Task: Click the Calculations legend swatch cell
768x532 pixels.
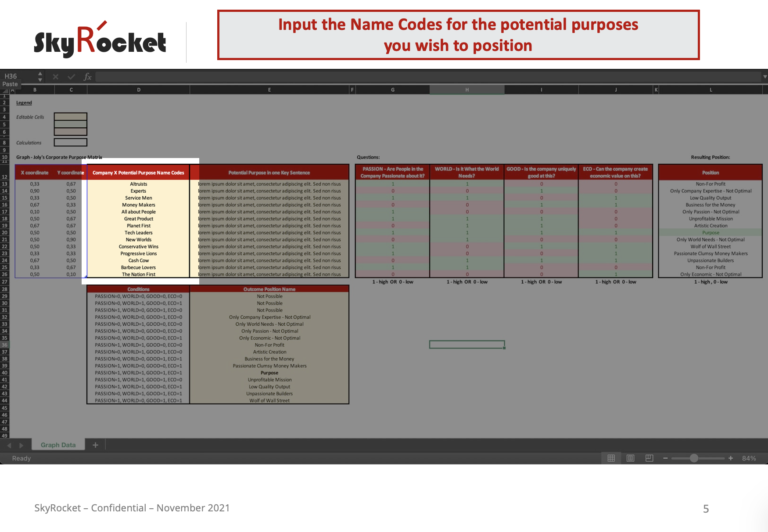Action: pos(71,142)
